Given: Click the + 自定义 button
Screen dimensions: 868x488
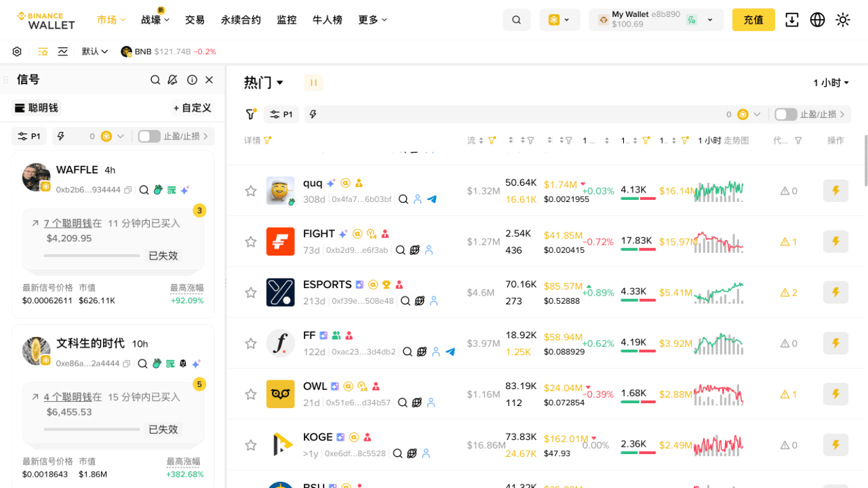Looking at the screenshot, I should [x=192, y=108].
